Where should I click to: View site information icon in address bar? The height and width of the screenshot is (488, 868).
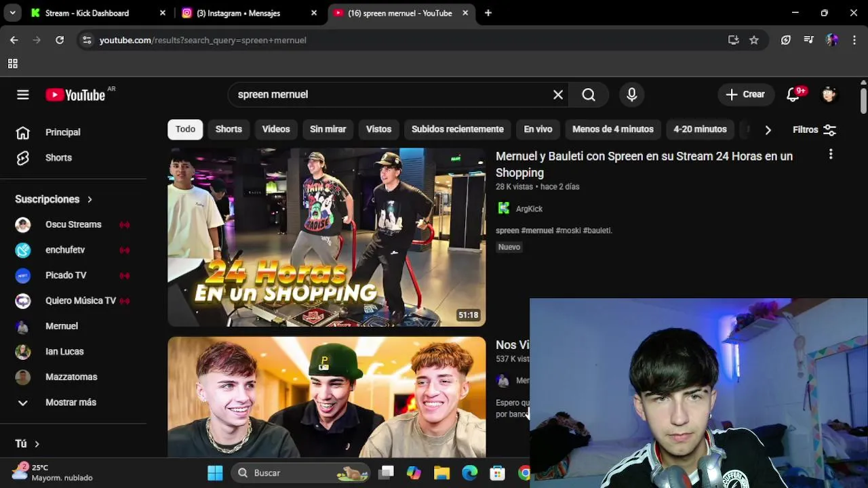(x=87, y=40)
